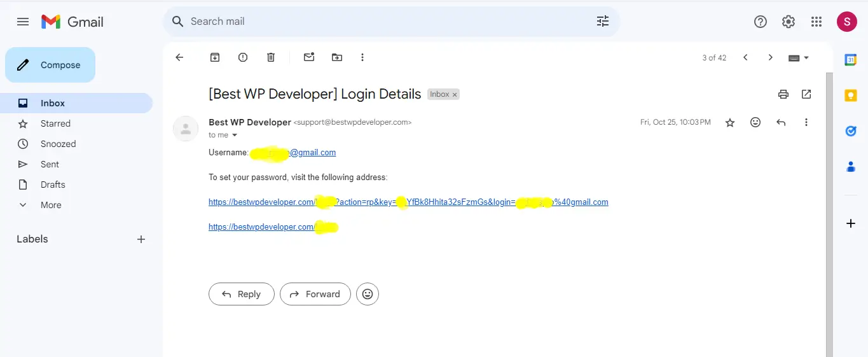Click the Reply button
This screenshot has width=868, height=357.
coord(242,294)
